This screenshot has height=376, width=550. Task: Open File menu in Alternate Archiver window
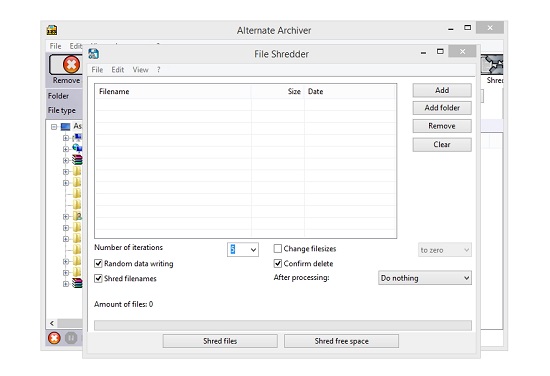coord(55,46)
